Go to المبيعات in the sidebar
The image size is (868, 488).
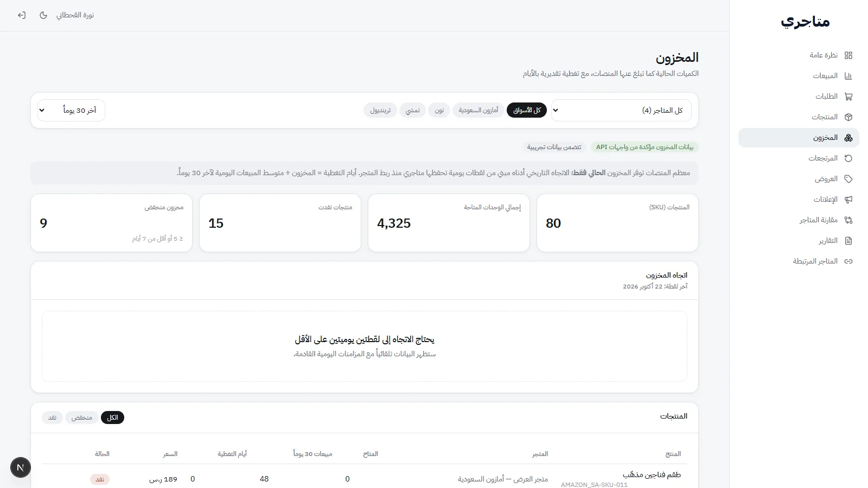[x=799, y=76]
